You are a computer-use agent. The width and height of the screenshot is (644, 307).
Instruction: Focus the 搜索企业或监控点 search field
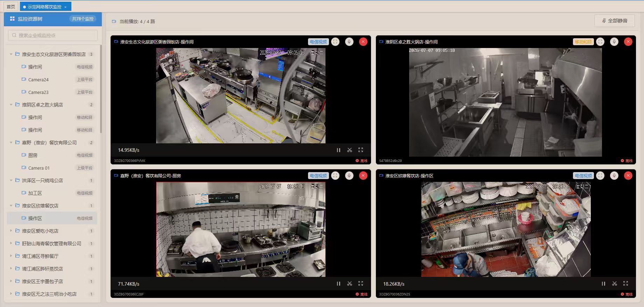click(x=53, y=35)
